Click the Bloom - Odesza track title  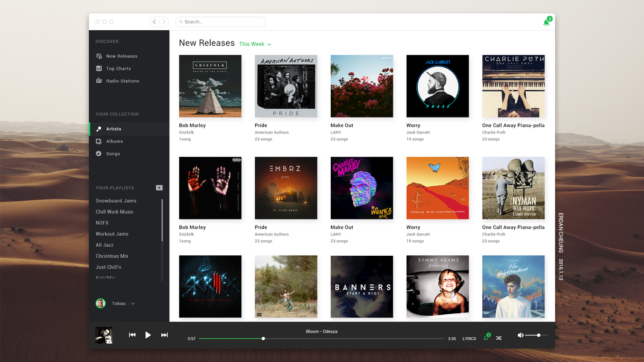pyautogui.click(x=322, y=331)
